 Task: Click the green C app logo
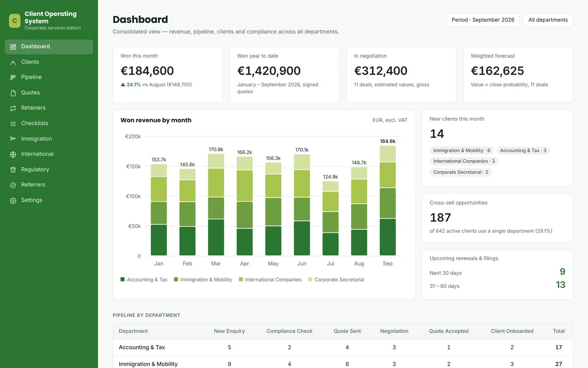15,21
